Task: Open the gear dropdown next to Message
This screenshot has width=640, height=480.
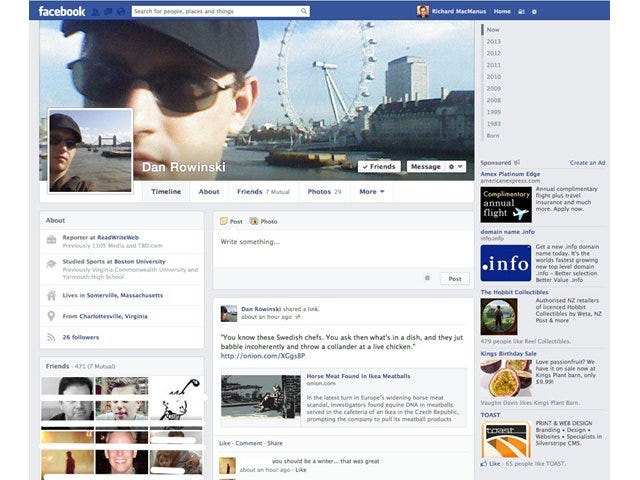Action: (456, 166)
